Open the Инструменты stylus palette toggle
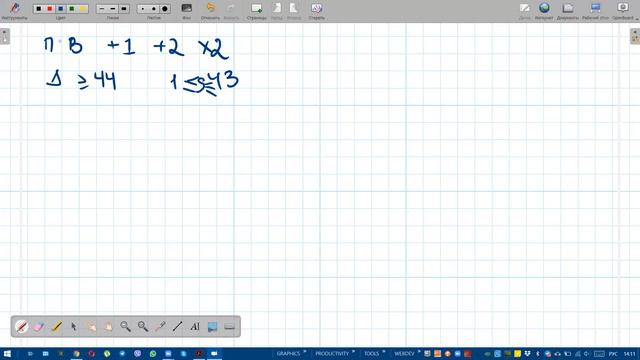Screen dimensions: 640x360 point(14,11)
